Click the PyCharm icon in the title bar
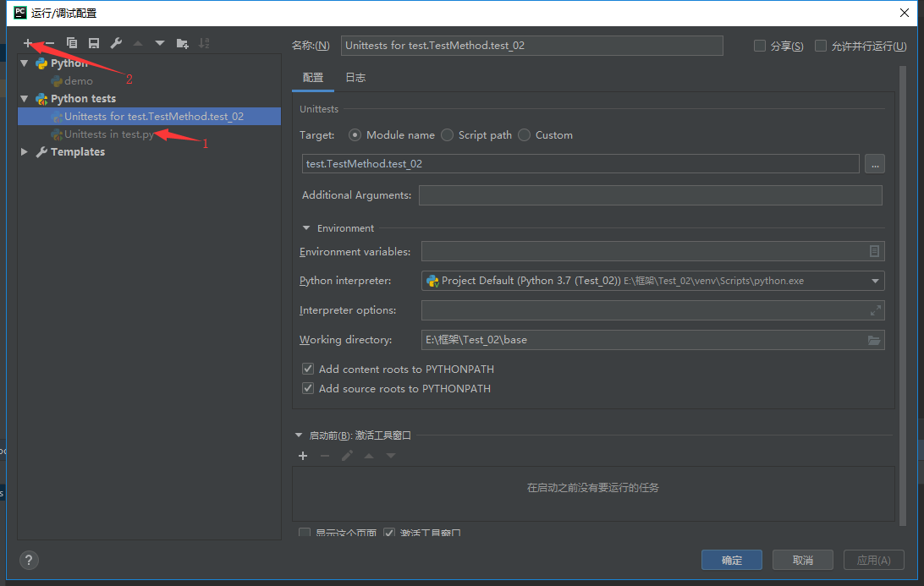 coord(20,13)
